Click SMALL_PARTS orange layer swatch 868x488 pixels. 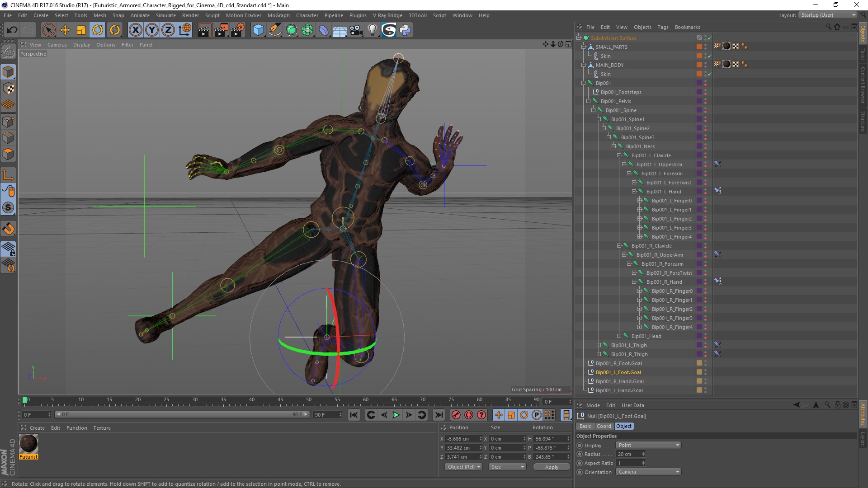point(699,47)
